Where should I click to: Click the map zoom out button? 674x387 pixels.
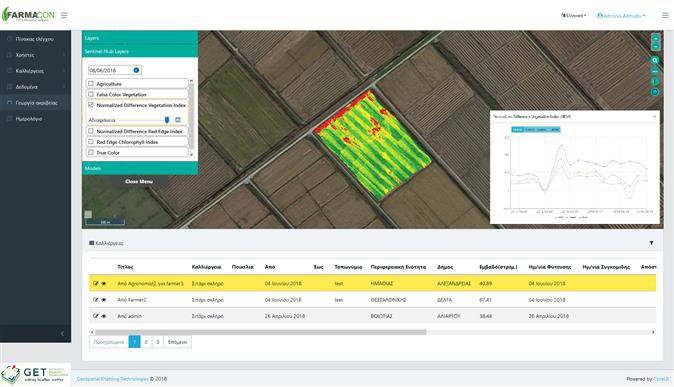coord(656,46)
